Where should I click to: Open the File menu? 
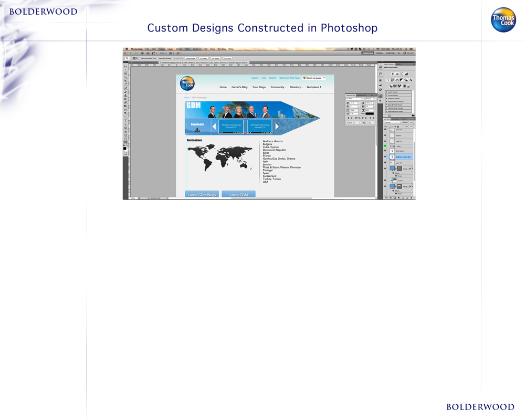(147, 49)
